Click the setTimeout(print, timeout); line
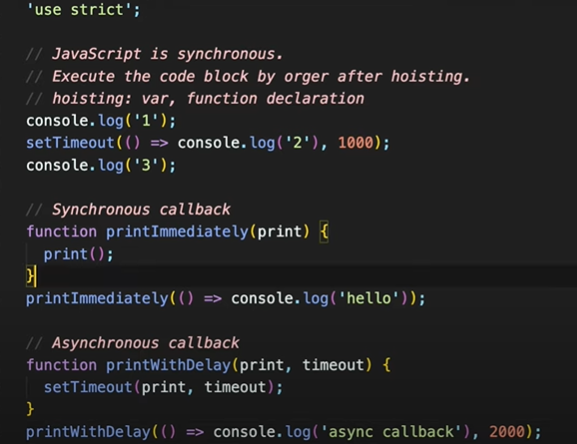Screen dimensions: 577x444 coord(163,387)
